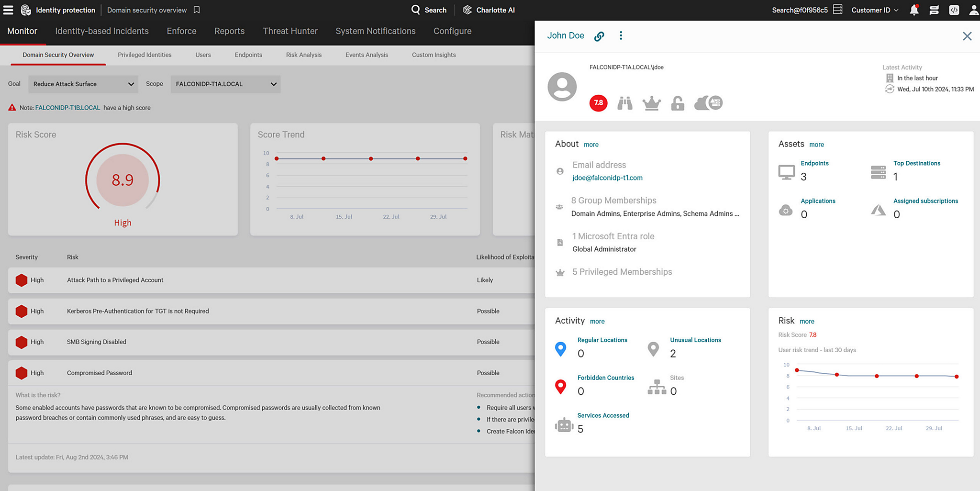Open the API code console icon
Screen dimensions: 980x491
click(954, 10)
